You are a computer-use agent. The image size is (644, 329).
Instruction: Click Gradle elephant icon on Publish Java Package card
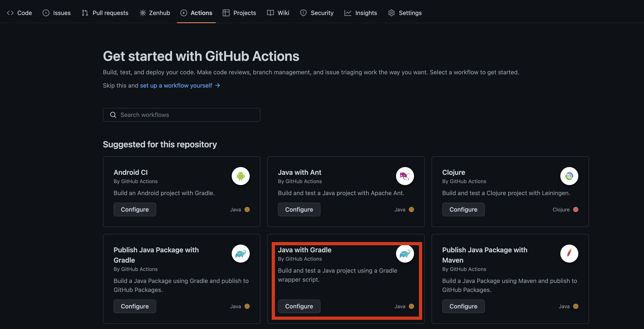click(240, 253)
